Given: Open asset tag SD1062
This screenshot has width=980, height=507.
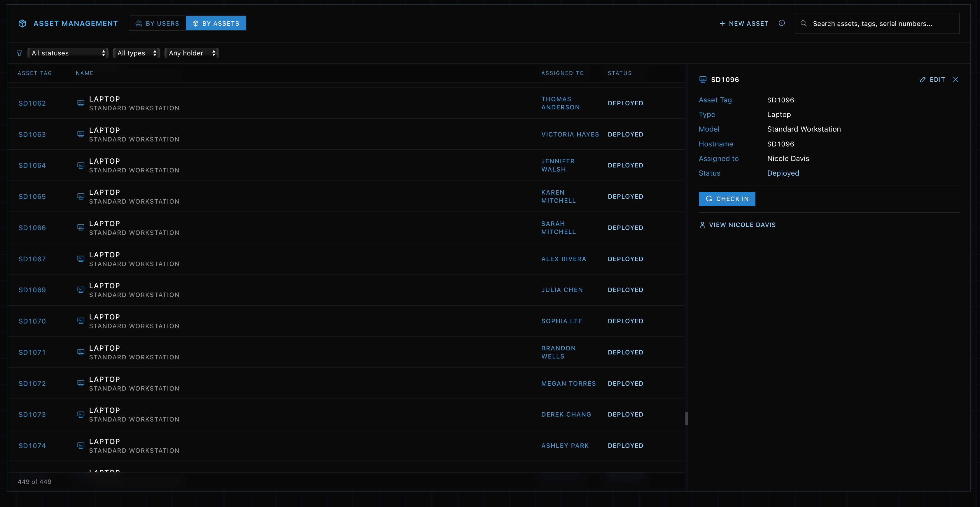Looking at the screenshot, I should coord(32,104).
